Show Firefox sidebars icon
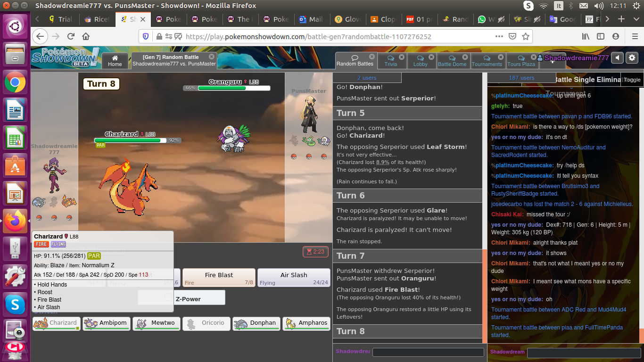 pyautogui.click(x=601, y=36)
